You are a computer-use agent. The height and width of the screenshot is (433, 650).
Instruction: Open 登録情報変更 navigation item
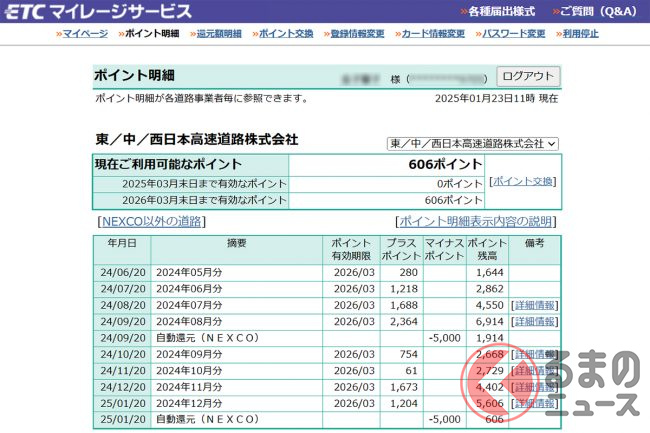click(357, 33)
